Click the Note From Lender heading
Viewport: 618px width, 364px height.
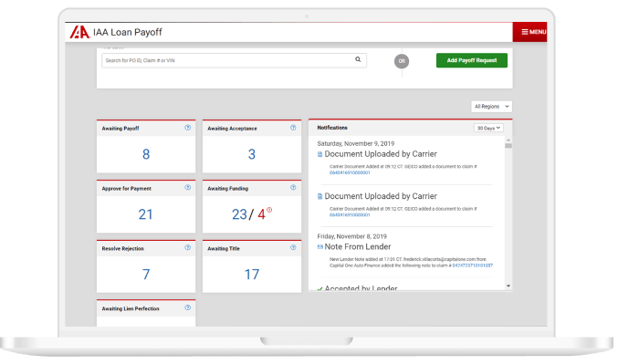pyautogui.click(x=358, y=247)
